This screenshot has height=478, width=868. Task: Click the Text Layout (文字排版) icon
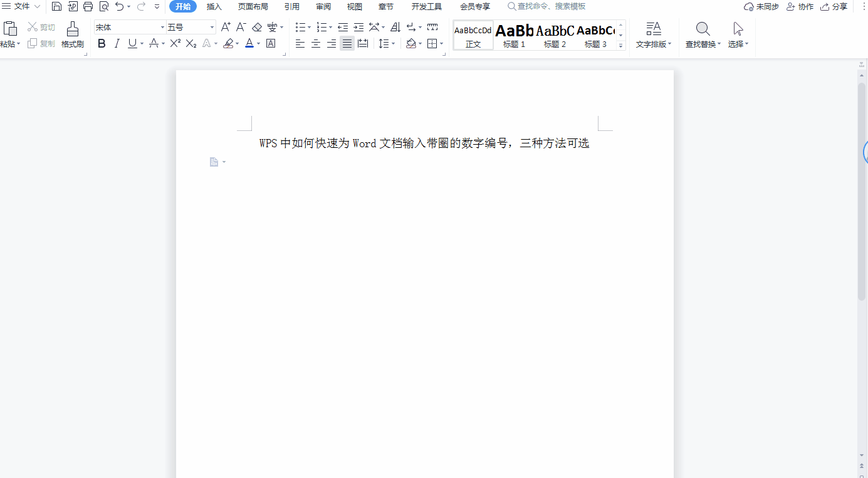(x=654, y=29)
